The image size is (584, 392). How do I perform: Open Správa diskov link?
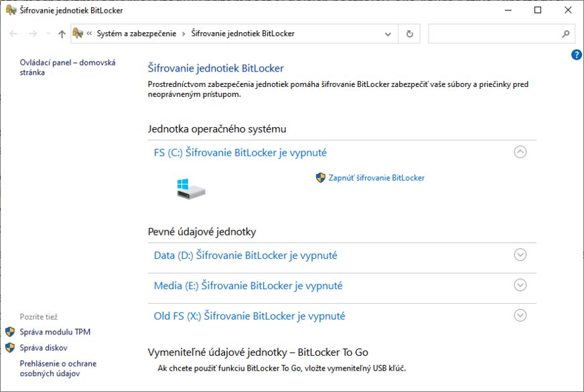(44, 348)
